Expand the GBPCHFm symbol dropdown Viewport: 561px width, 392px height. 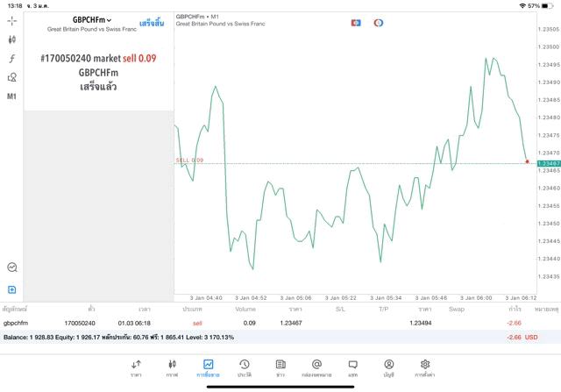92,18
